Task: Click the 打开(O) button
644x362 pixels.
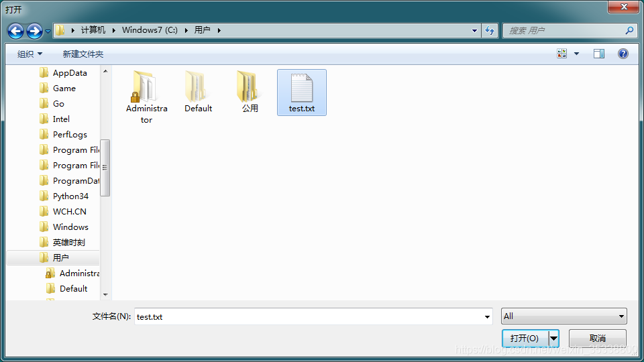Action: click(525, 338)
